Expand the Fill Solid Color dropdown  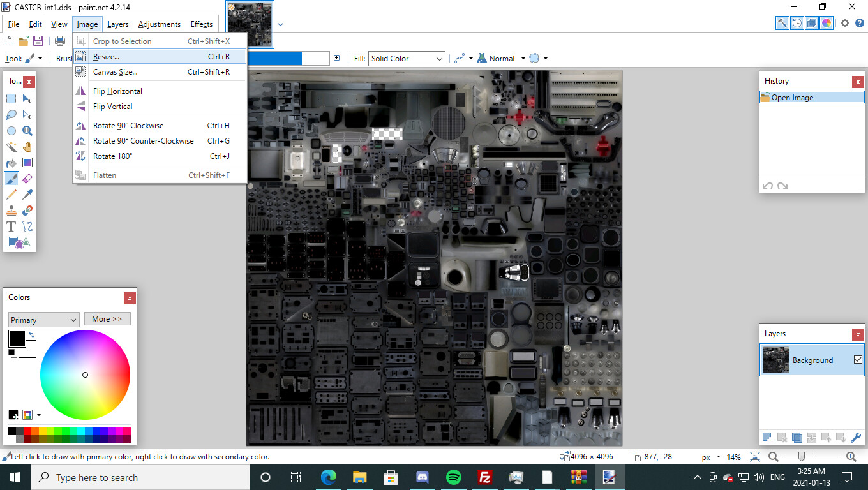point(407,59)
